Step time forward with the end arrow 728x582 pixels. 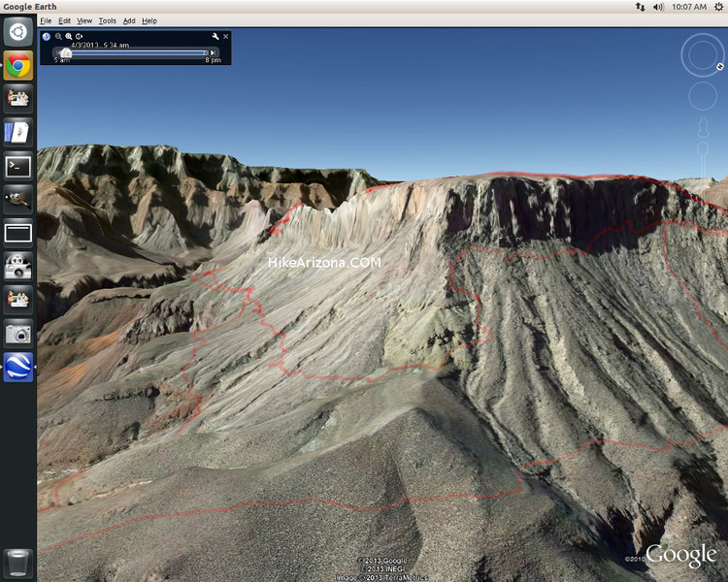pos(213,53)
